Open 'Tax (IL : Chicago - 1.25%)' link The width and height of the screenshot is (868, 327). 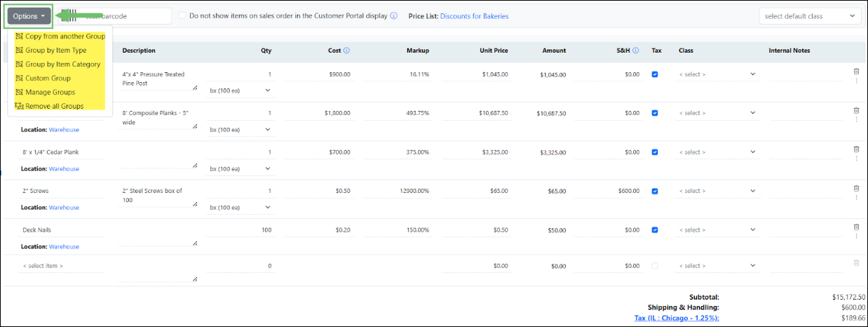[x=677, y=318]
